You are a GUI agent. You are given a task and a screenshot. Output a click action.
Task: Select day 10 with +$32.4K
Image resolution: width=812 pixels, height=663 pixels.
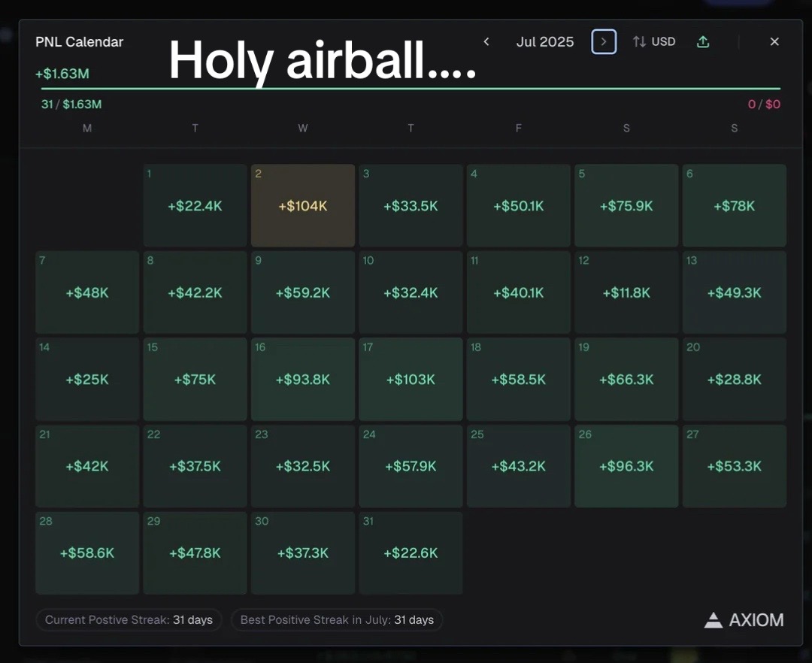click(x=411, y=292)
